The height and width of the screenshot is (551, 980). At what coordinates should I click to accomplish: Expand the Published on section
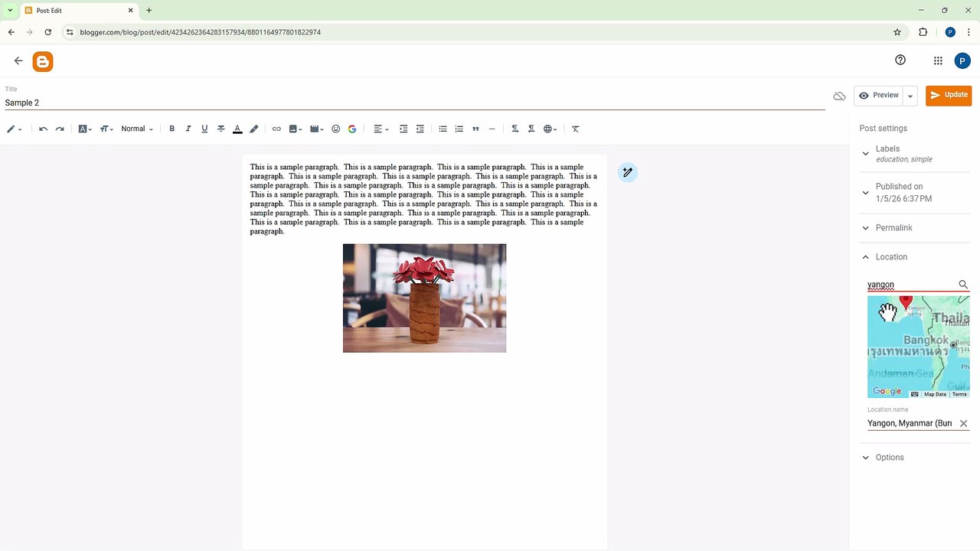pos(914,193)
